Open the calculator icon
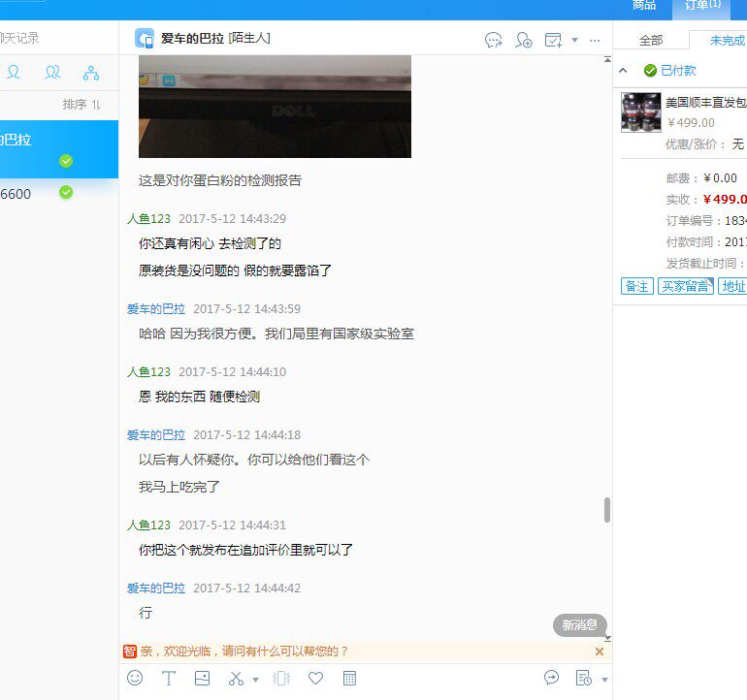This screenshot has width=747, height=700. [349, 678]
